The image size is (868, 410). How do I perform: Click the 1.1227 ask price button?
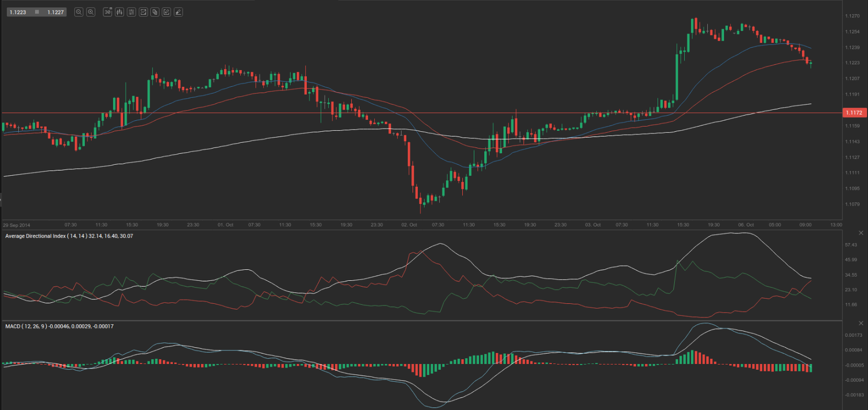(55, 12)
